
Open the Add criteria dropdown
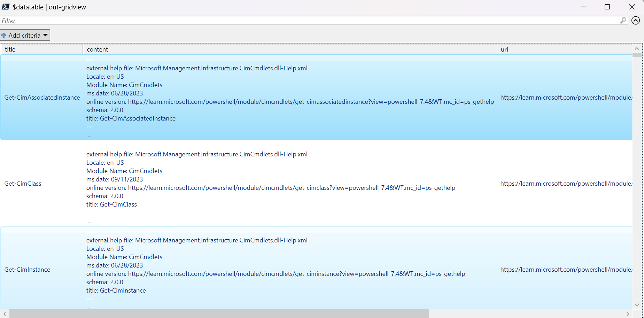(x=25, y=35)
